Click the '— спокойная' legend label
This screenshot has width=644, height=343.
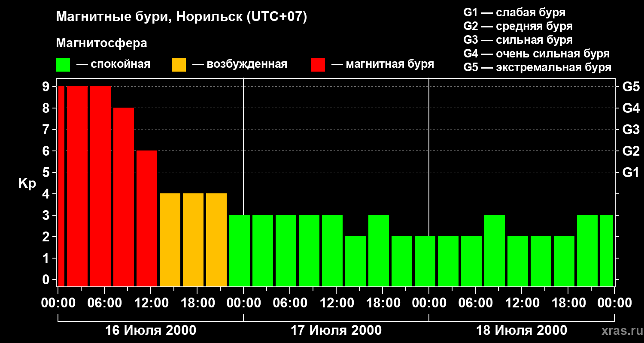click(x=113, y=65)
